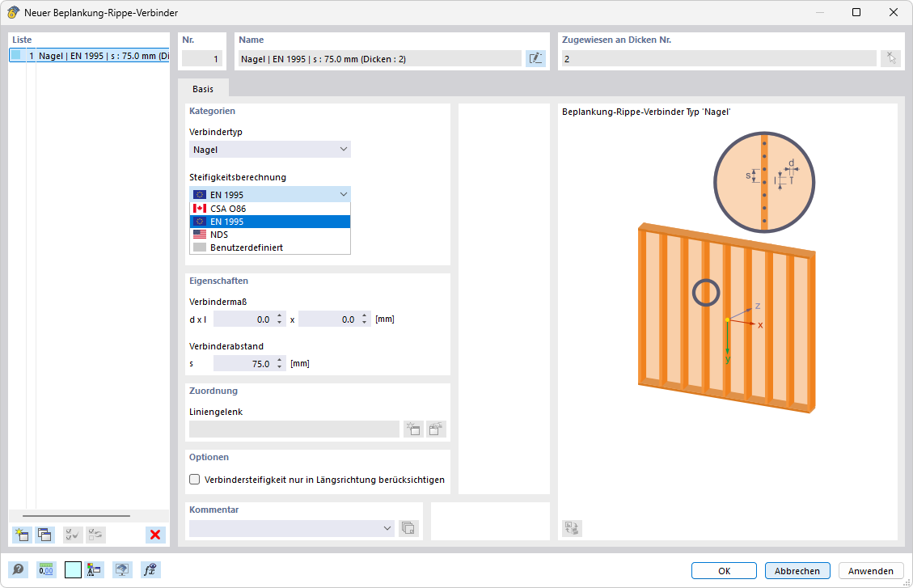913x588 pixels.
Task: Click the edit name icon beside Name field
Action: [535, 59]
